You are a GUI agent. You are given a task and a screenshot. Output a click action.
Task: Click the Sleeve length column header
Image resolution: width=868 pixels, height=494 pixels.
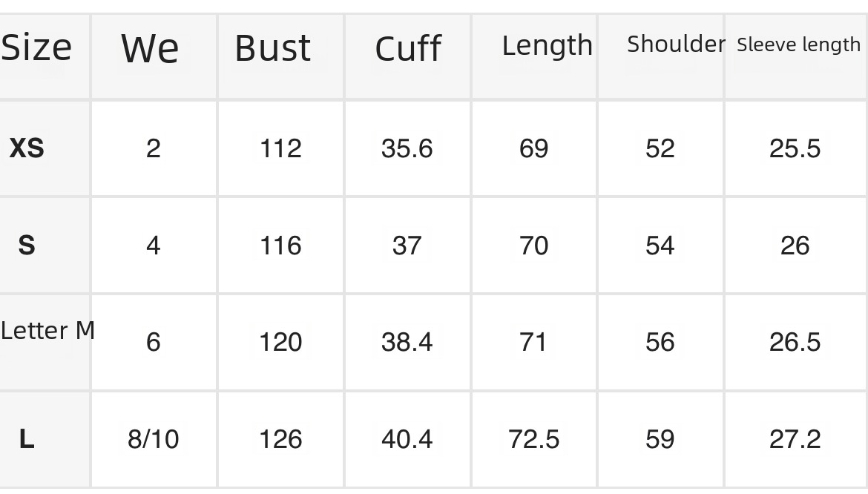[798, 45]
